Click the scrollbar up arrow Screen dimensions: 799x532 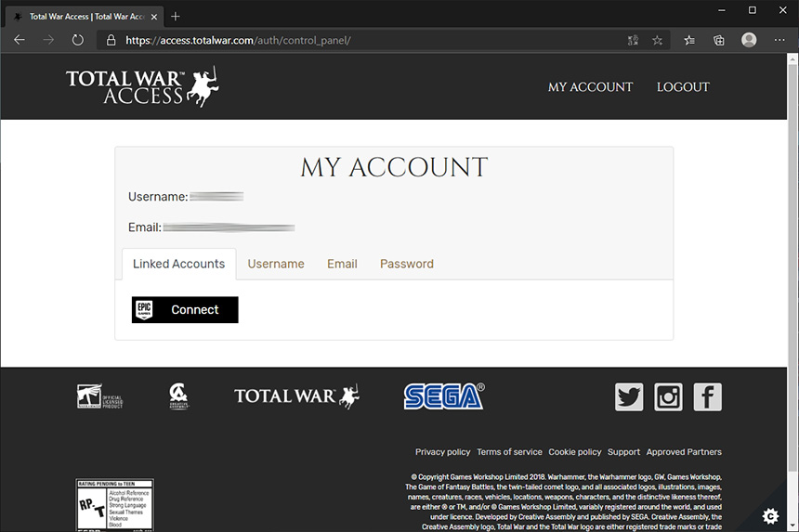[x=792, y=59]
